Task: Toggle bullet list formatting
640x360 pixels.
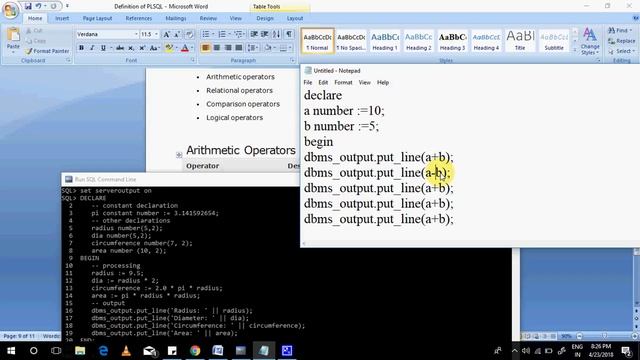Action: tap(206, 34)
